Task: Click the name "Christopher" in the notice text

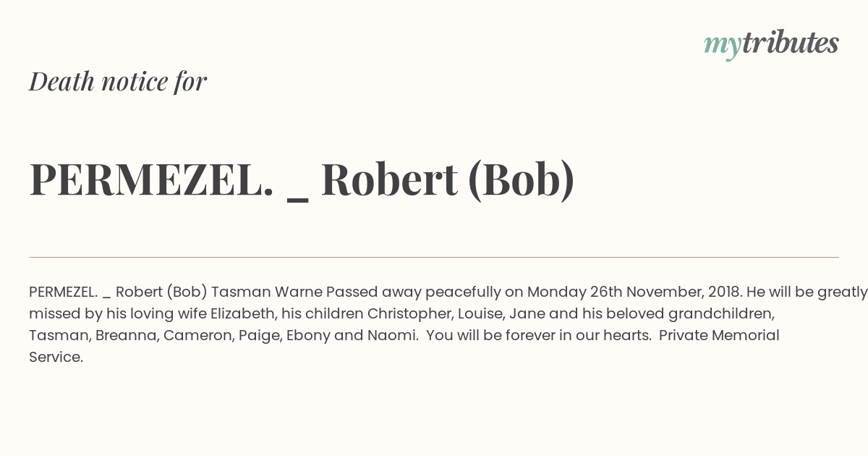Action: (409, 314)
